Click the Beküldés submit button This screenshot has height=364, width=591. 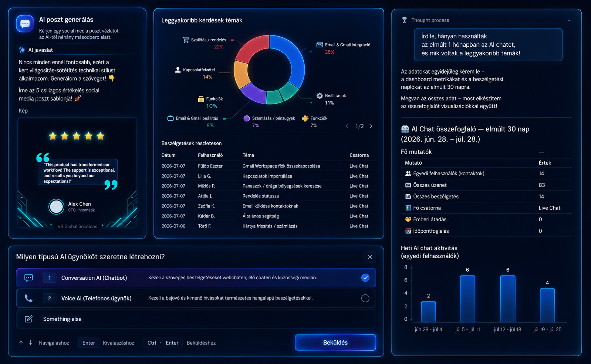(x=335, y=343)
